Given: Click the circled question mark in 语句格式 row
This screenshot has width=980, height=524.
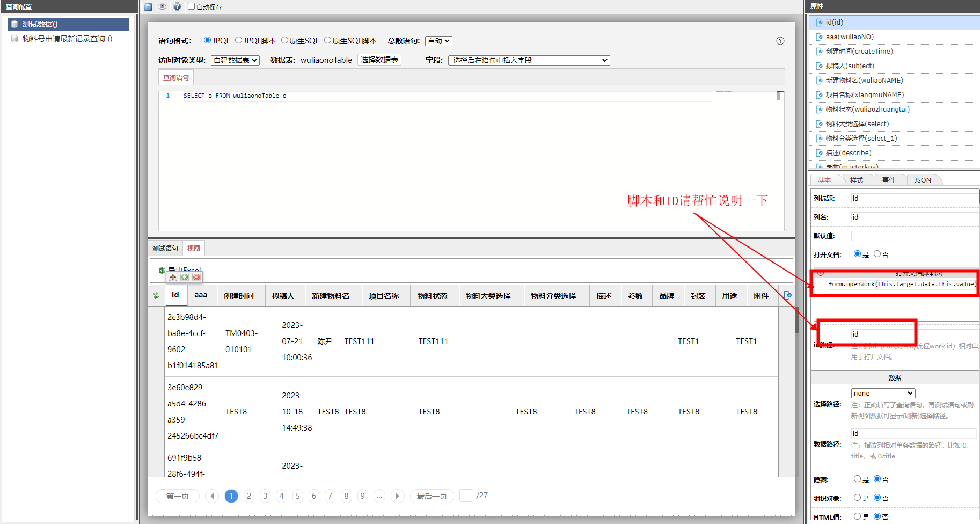Looking at the screenshot, I should (780, 41).
